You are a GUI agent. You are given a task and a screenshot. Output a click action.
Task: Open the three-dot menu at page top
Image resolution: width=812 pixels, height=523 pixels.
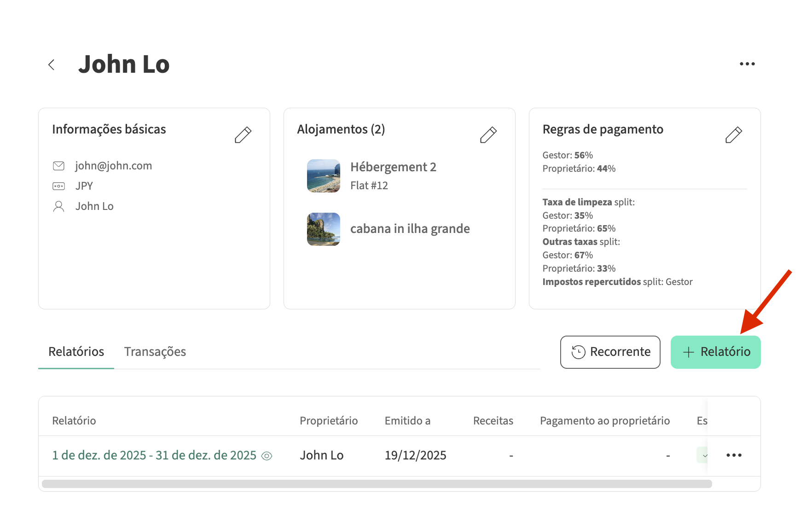(x=747, y=64)
